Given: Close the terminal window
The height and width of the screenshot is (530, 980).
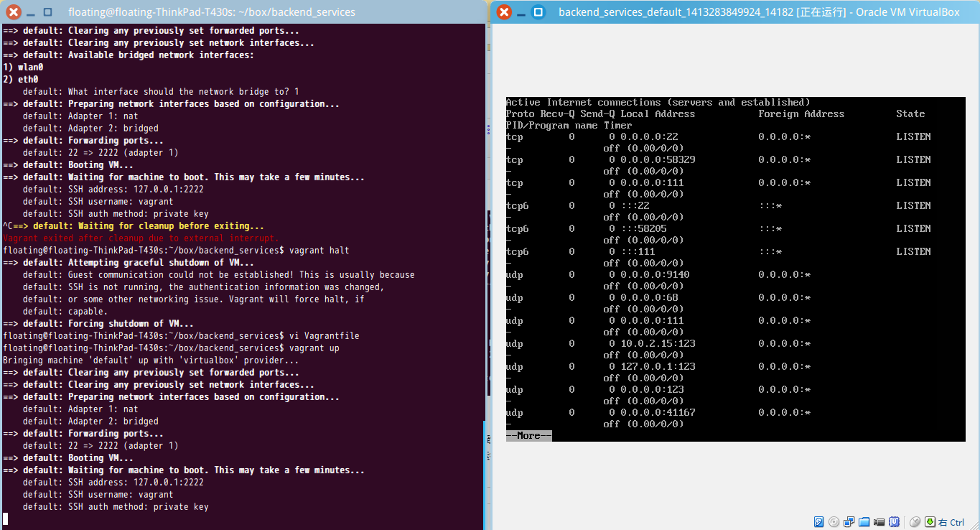Looking at the screenshot, I should point(14,12).
